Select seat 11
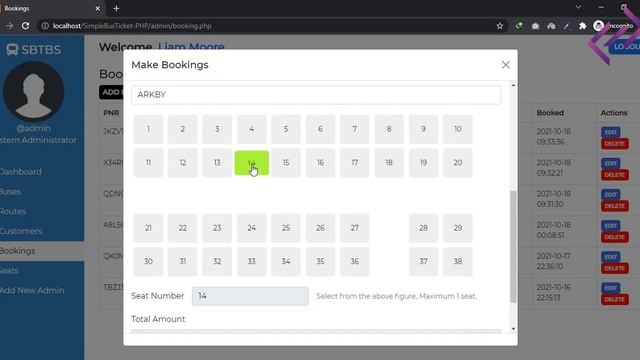Image resolution: width=640 pixels, height=360 pixels. pos(148,163)
